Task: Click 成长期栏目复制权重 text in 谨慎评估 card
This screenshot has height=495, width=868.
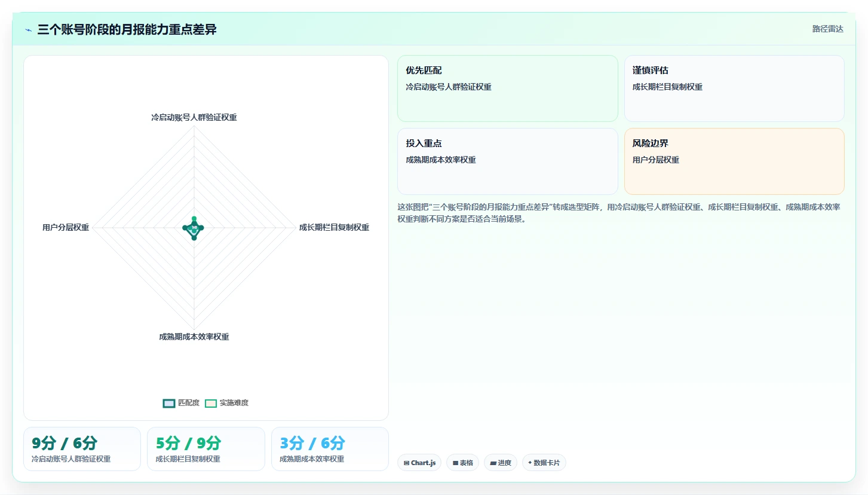Action: click(667, 87)
